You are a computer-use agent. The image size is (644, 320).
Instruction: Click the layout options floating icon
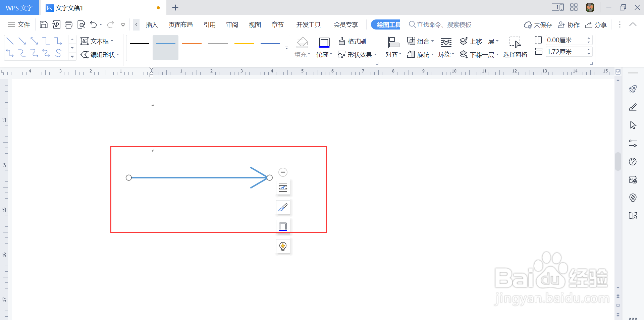[x=283, y=188]
